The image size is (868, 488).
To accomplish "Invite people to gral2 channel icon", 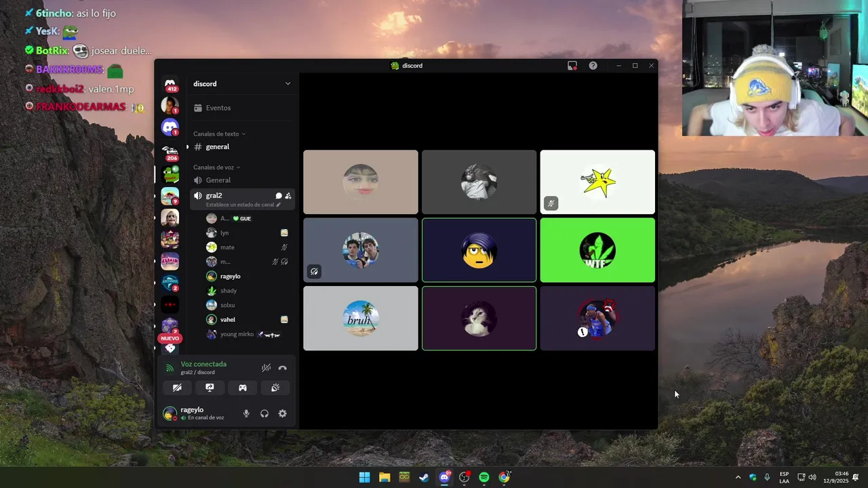I will 288,196.
